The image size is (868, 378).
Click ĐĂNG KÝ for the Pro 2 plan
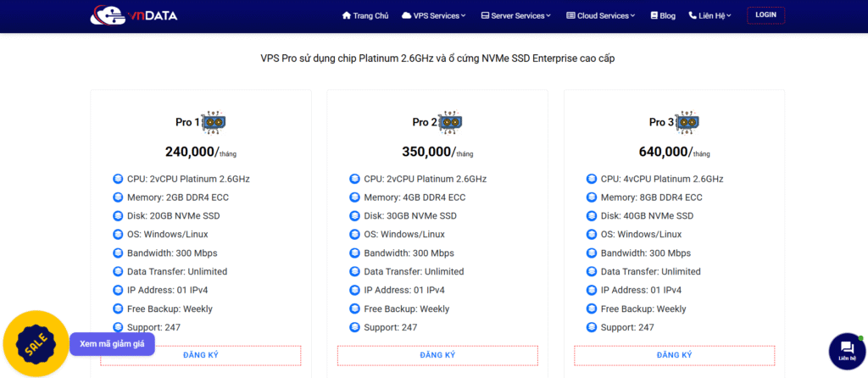point(437,355)
